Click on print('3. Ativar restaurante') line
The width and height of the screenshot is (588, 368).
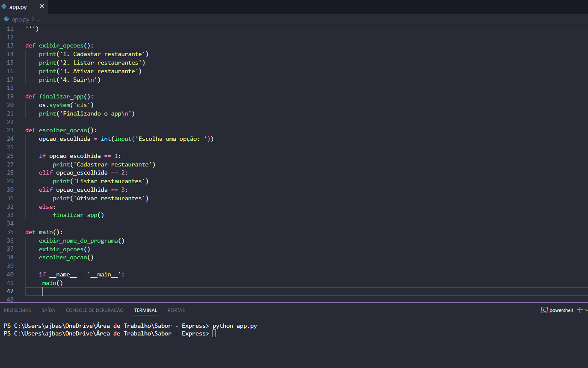pyautogui.click(x=90, y=71)
